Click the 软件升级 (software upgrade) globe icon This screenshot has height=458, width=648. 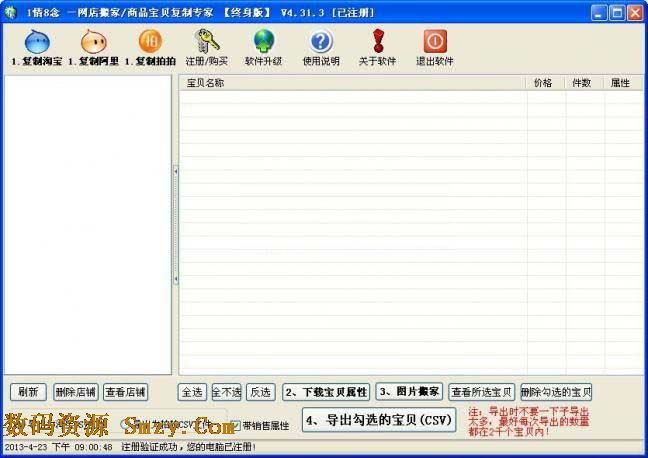(264, 42)
